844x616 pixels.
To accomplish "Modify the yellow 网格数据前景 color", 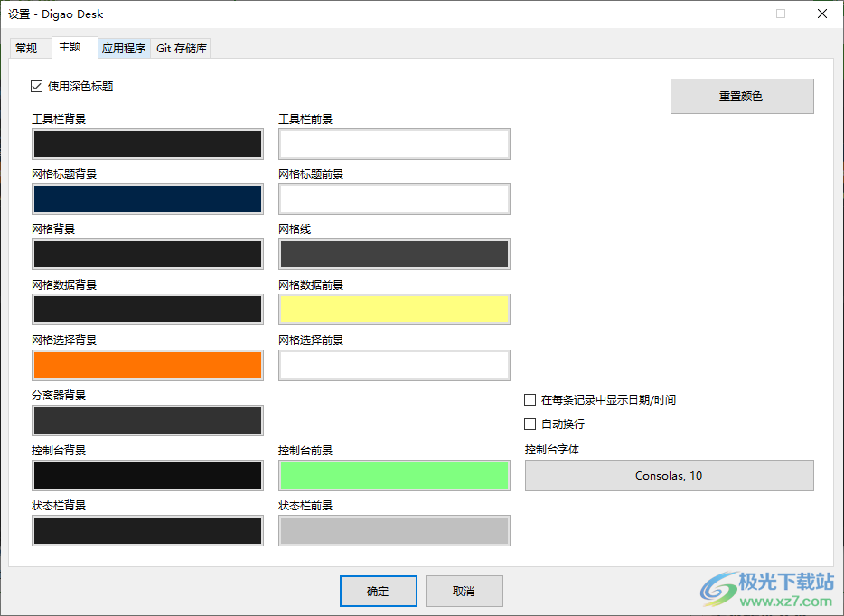I will click(394, 309).
